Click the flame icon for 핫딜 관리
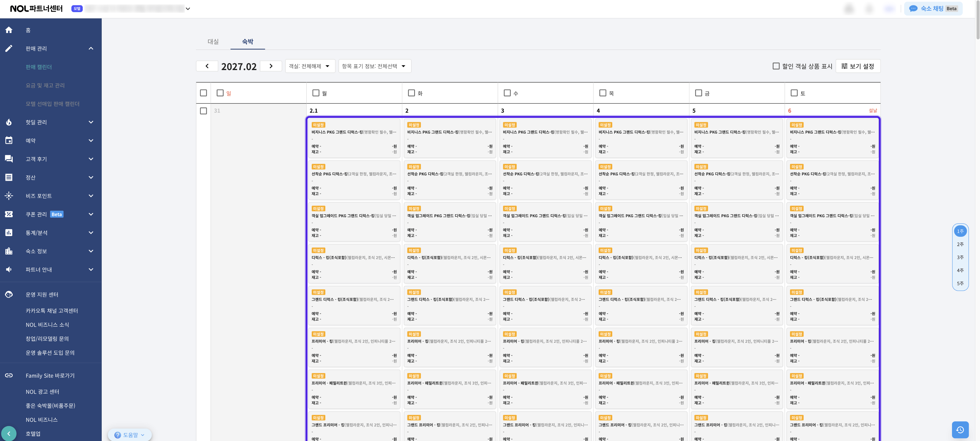 pos(9,122)
